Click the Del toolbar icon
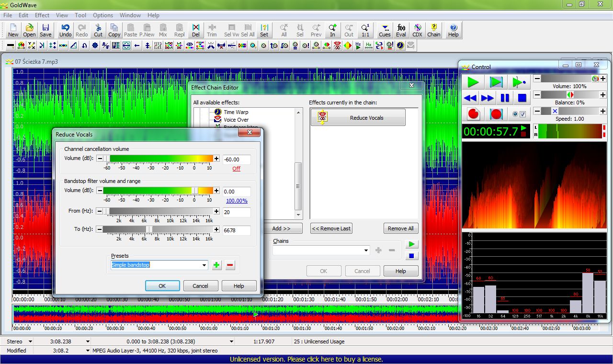 (x=196, y=30)
